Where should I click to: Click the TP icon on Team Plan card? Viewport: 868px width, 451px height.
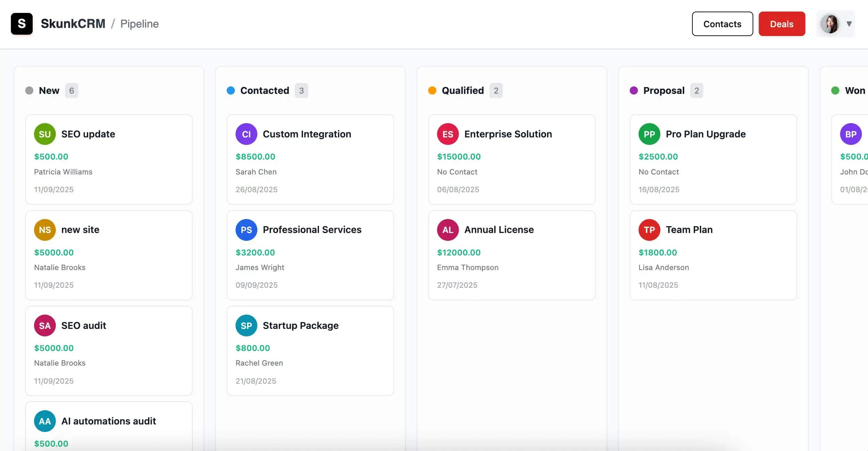(x=649, y=230)
